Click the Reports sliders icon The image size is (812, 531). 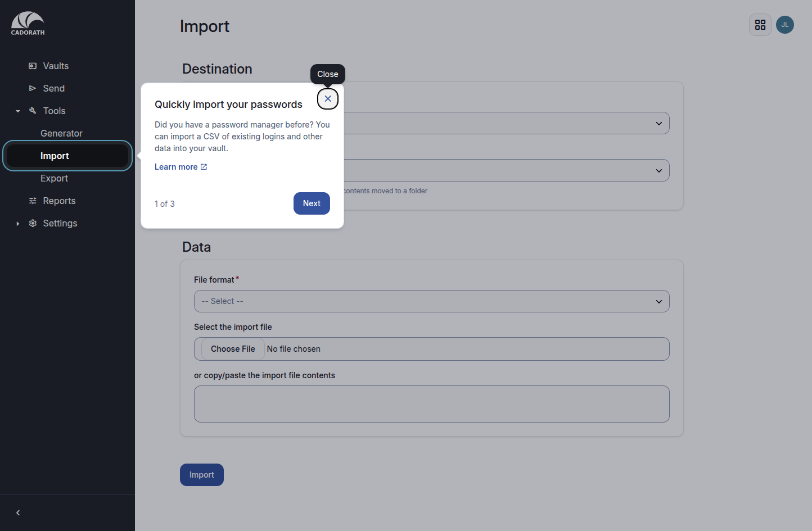click(x=33, y=201)
